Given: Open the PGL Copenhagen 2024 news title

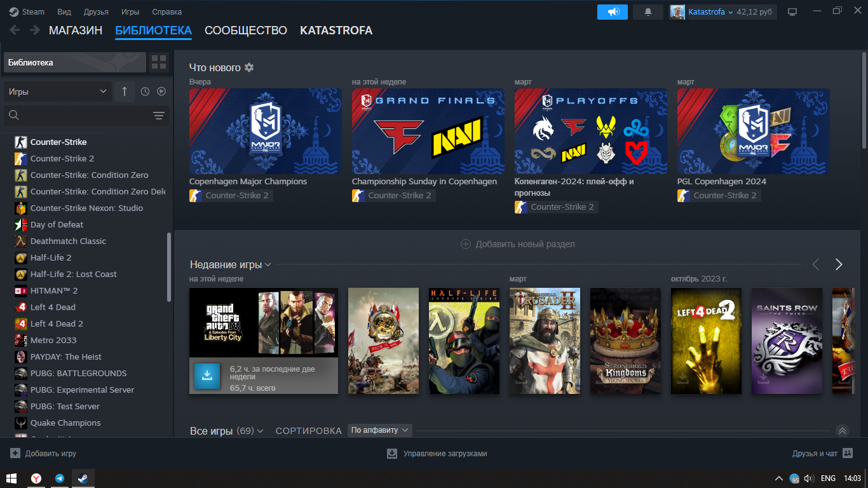Looking at the screenshot, I should (722, 182).
